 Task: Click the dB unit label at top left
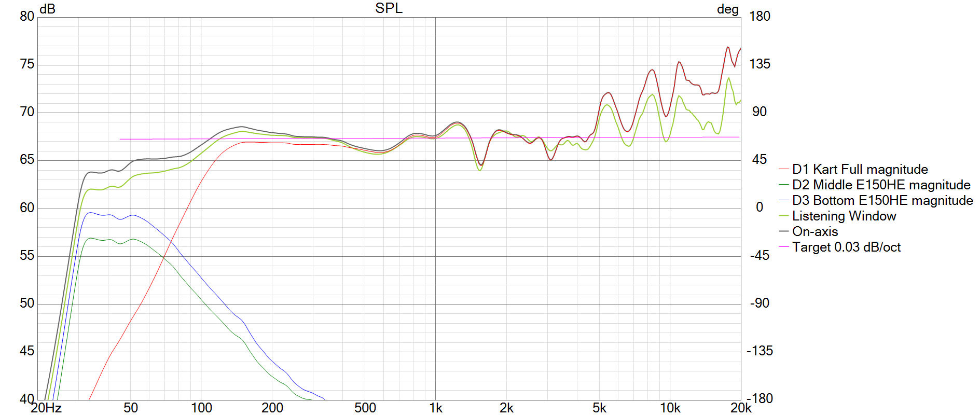tap(47, 9)
